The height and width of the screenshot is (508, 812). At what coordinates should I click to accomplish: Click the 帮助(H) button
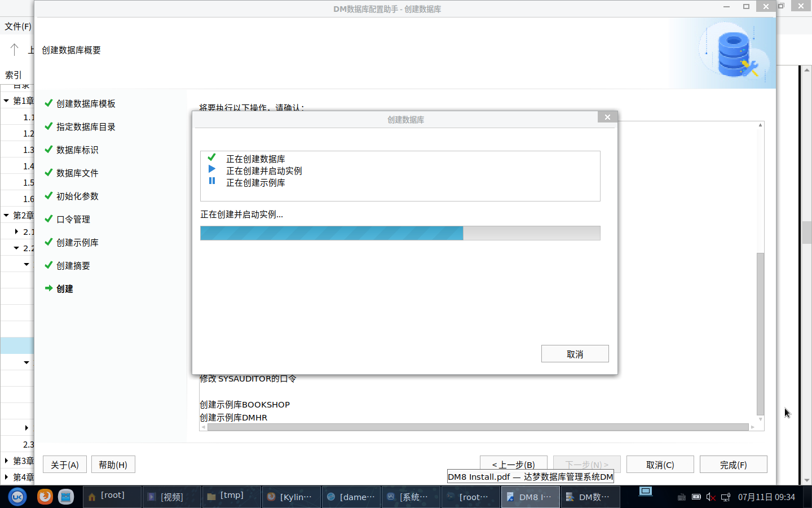pyautogui.click(x=113, y=465)
